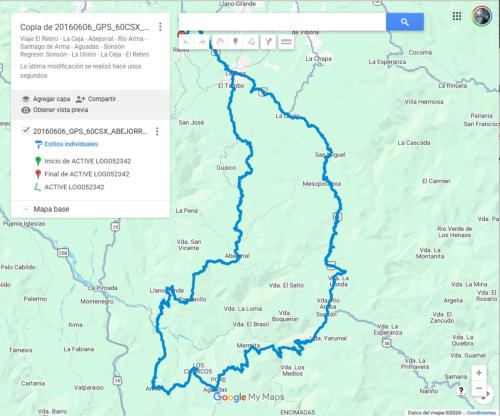This screenshot has height=416, width=500.
Task: Choose the add marker tool
Action: tap(235, 42)
